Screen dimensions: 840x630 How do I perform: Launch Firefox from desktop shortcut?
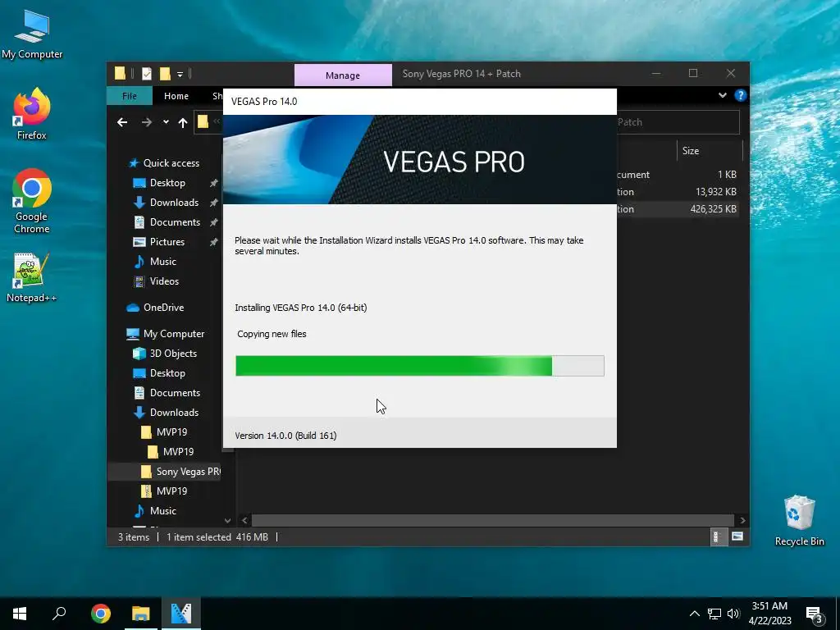(32, 113)
